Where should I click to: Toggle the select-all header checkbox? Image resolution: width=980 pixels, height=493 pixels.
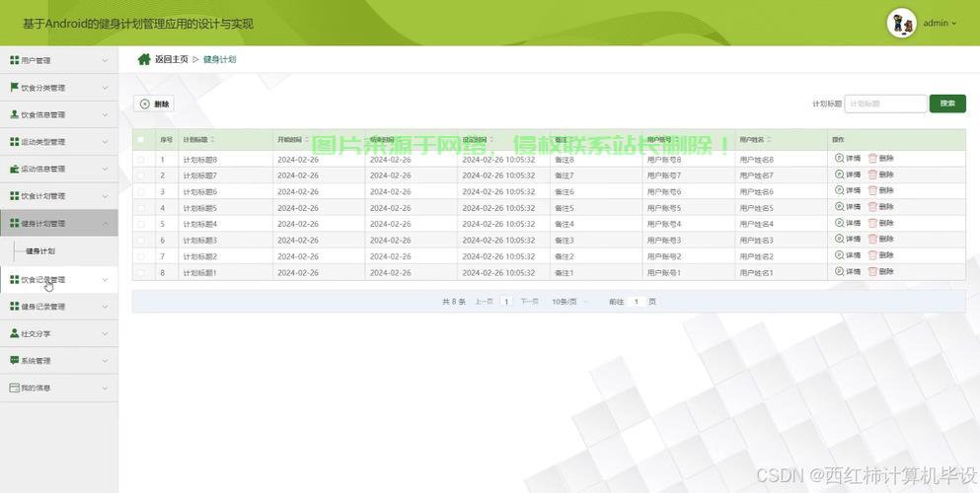[x=140, y=140]
